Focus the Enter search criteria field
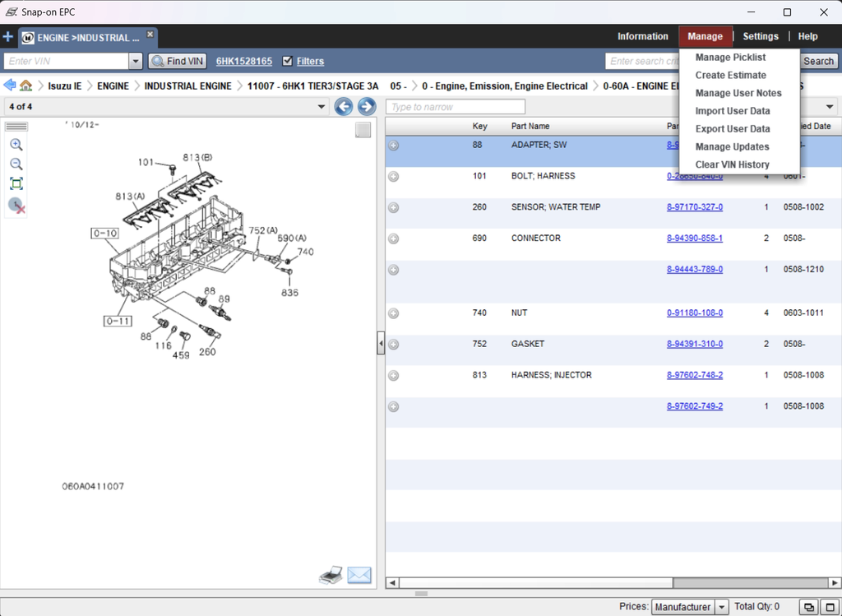The width and height of the screenshot is (842, 616). (x=643, y=61)
